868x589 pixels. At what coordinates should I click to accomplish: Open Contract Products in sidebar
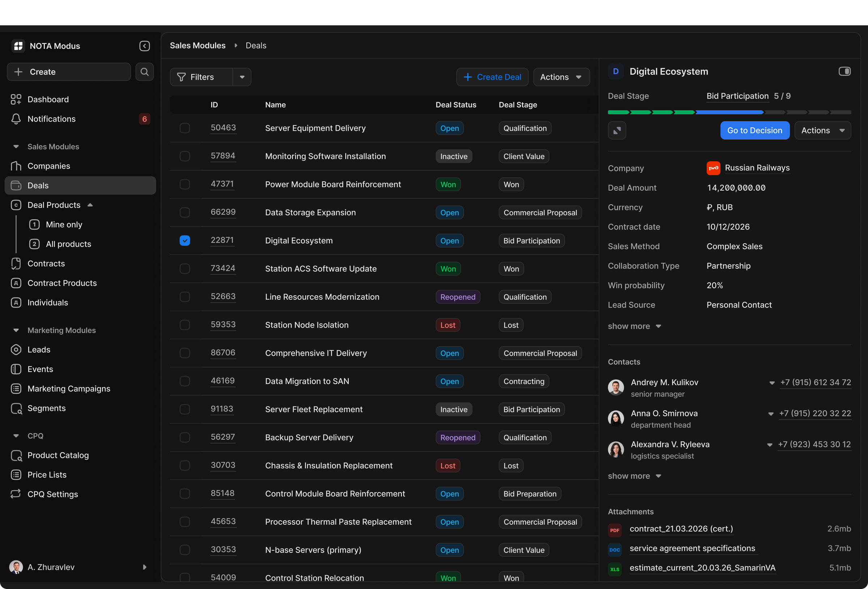pos(80,283)
